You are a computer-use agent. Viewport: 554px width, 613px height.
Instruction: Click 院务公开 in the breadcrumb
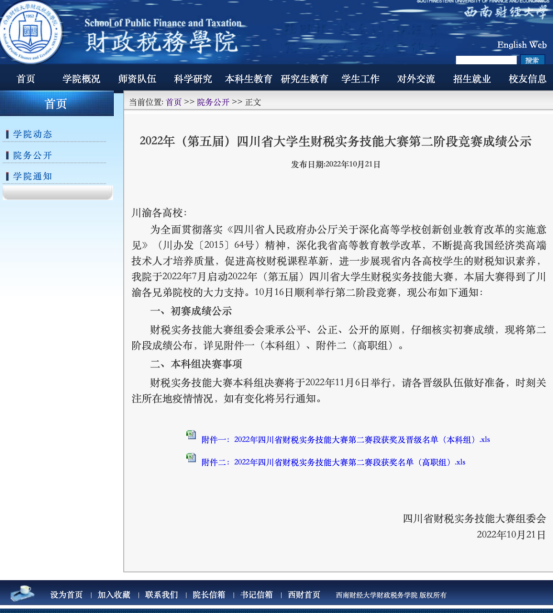coord(213,102)
